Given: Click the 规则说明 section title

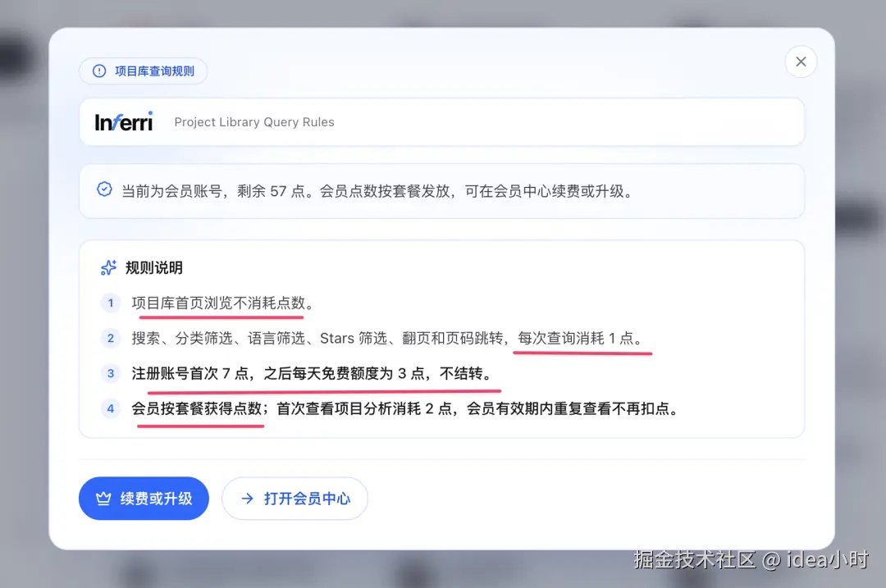Looking at the screenshot, I should pos(153,267).
